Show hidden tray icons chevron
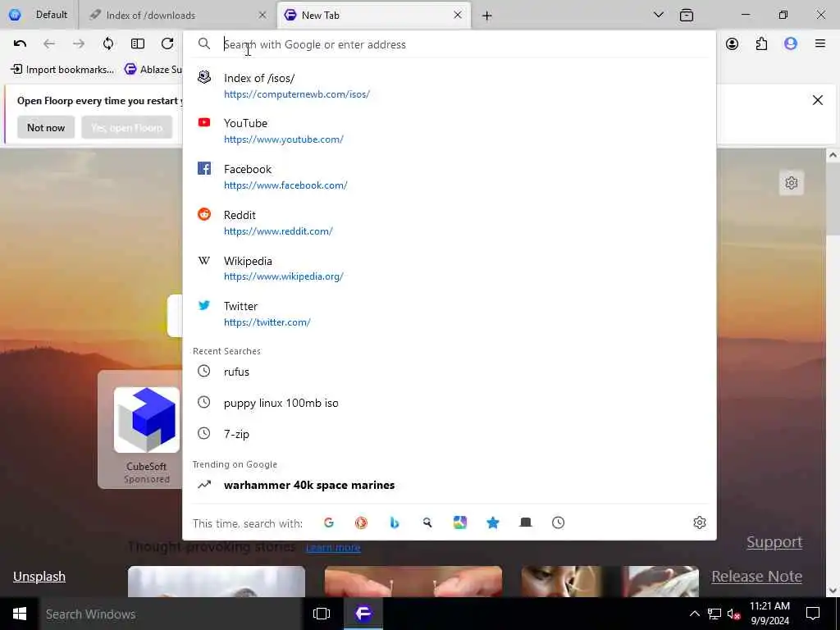Viewport: 840px width, 630px height. coord(694,614)
